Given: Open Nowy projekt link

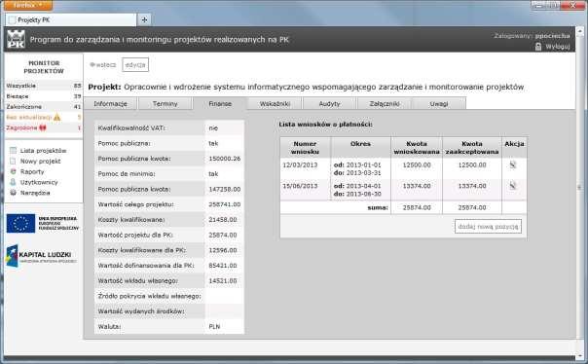Looking at the screenshot, I should point(41,162).
